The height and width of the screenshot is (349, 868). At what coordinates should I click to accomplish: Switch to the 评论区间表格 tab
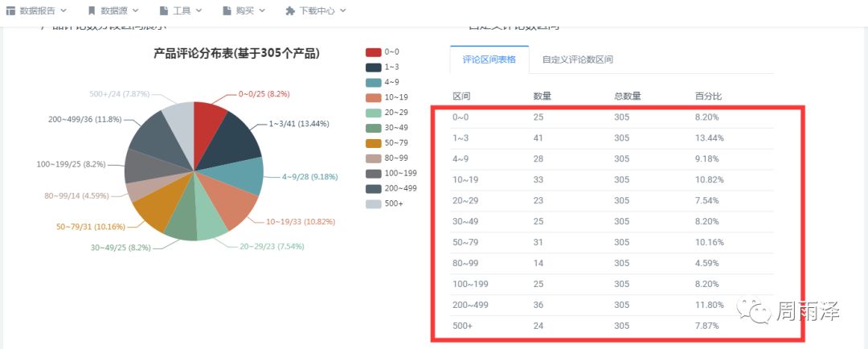coord(489,60)
